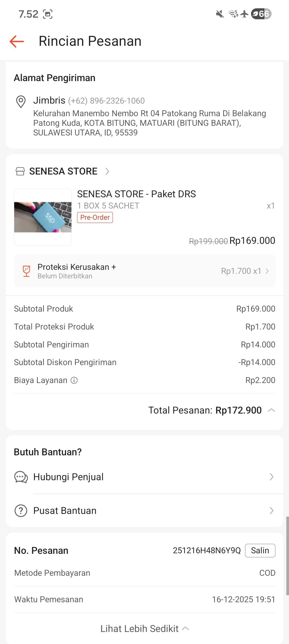Tap the Biaya Layanan info icon
This screenshot has width=289, height=644.
click(x=74, y=380)
